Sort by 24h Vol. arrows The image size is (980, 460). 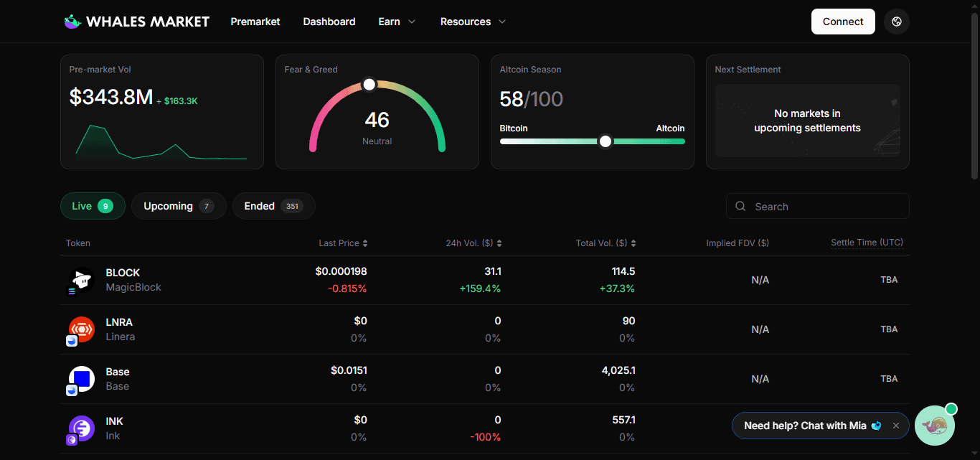tap(499, 243)
